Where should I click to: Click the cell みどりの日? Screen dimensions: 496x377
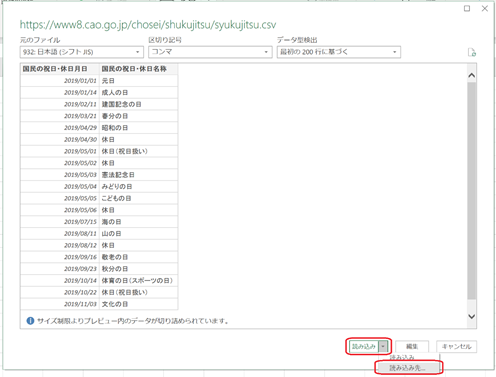click(138, 186)
